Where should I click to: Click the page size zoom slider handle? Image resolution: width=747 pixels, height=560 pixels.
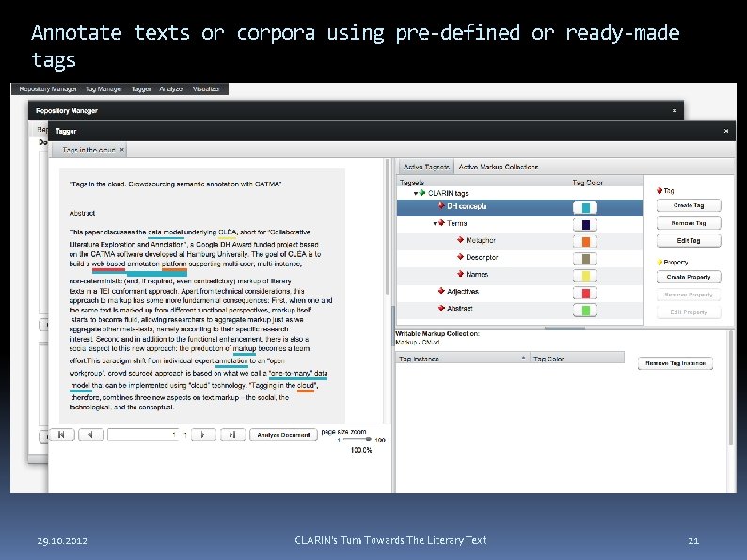[x=368, y=439]
